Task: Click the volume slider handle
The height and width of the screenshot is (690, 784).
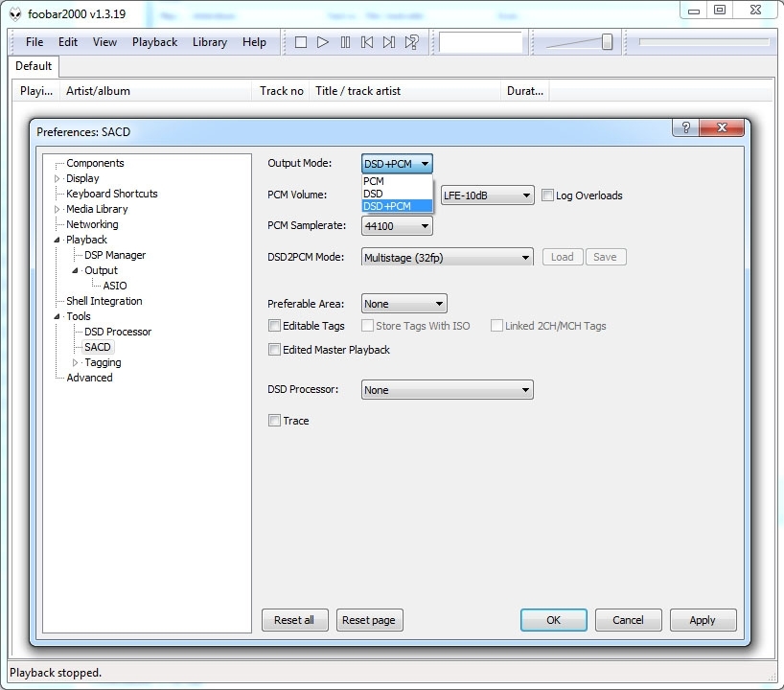Action: [x=607, y=42]
